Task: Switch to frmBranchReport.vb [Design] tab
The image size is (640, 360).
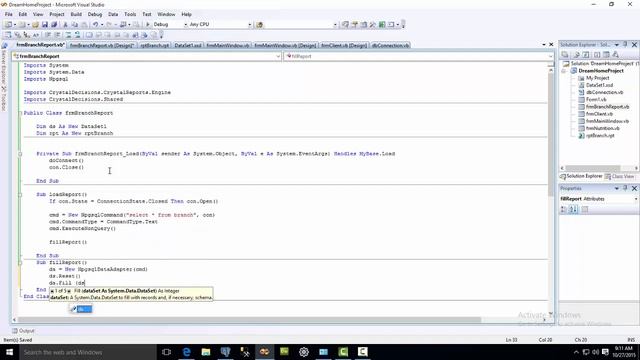Action: pyautogui.click(x=102, y=45)
